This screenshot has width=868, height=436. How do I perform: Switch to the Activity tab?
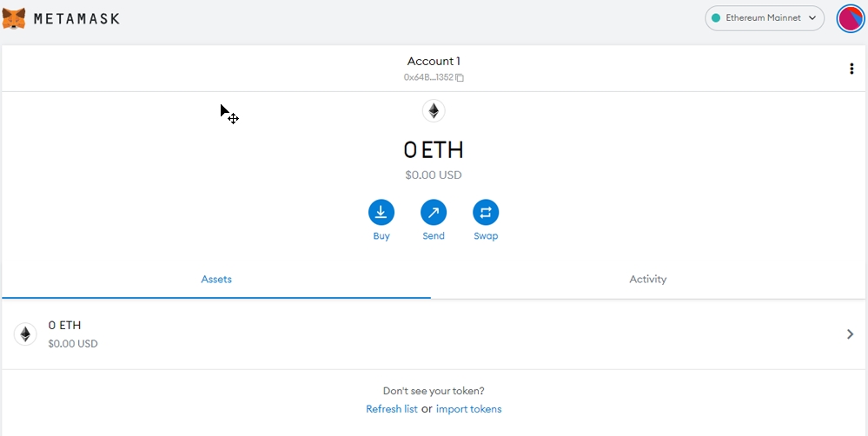(647, 280)
